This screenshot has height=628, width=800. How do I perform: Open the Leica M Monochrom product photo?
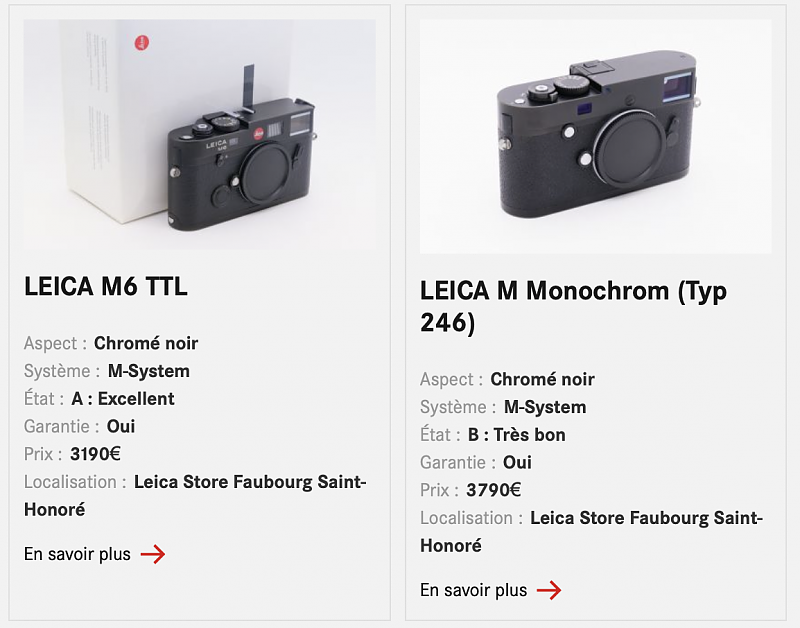point(595,137)
